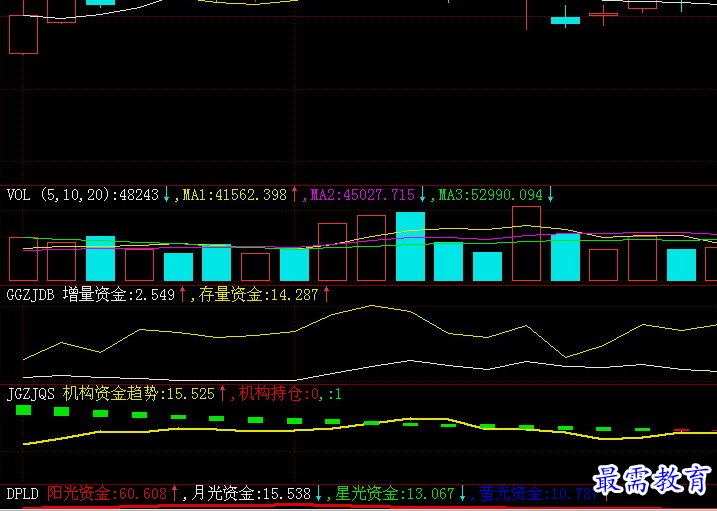Click the MA1: 41562.398 volume average value
Image resolution: width=717 pixels, height=511 pixels.
[234, 194]
